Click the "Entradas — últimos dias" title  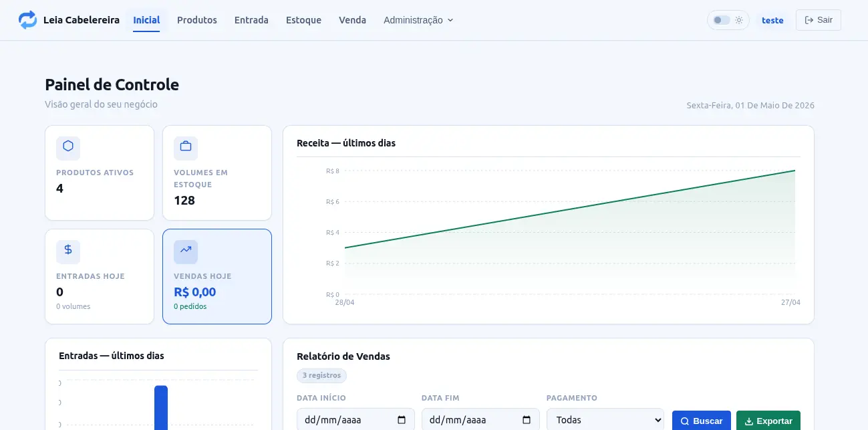pyautogui.click(x=112, y=356)
